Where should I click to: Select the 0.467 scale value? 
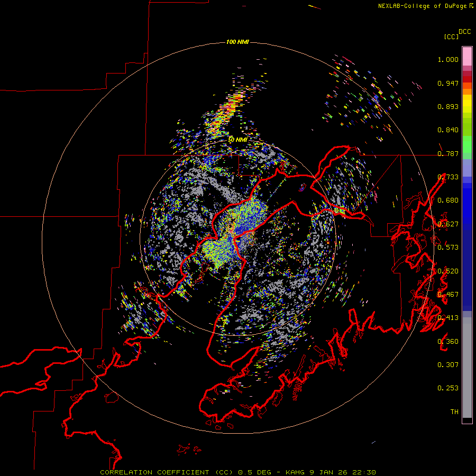click(448, 295)
